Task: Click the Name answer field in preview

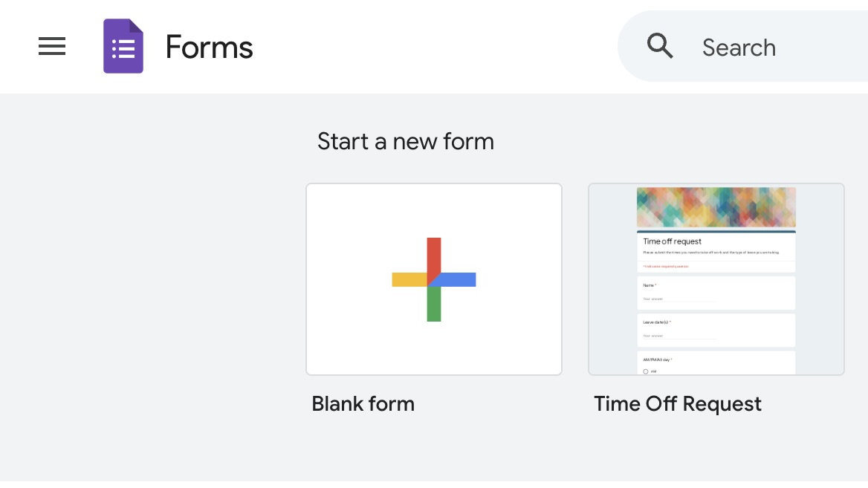Action: (679, 299)
